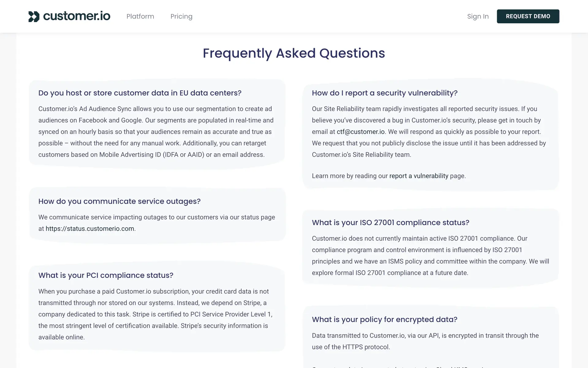Select the EU data centers question heading
The height and width of the screenshot is (368, 588).
pyautogui.click(x=140, y=93)
